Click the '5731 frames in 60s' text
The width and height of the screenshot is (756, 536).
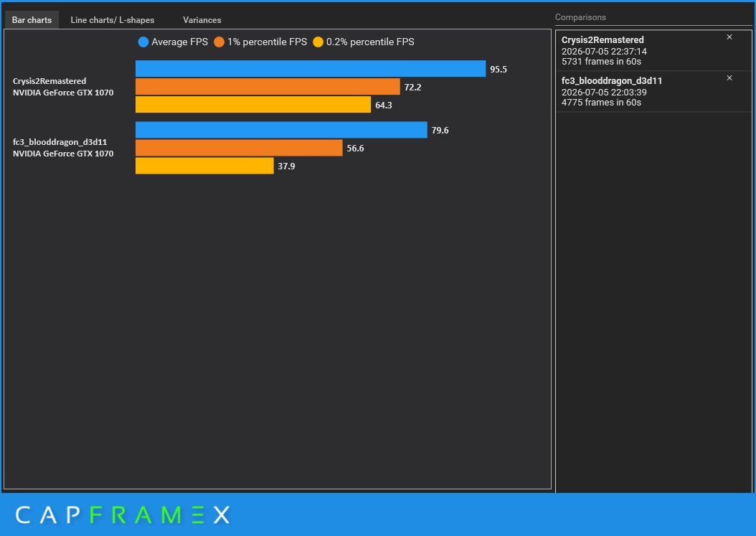click(601, 62)
